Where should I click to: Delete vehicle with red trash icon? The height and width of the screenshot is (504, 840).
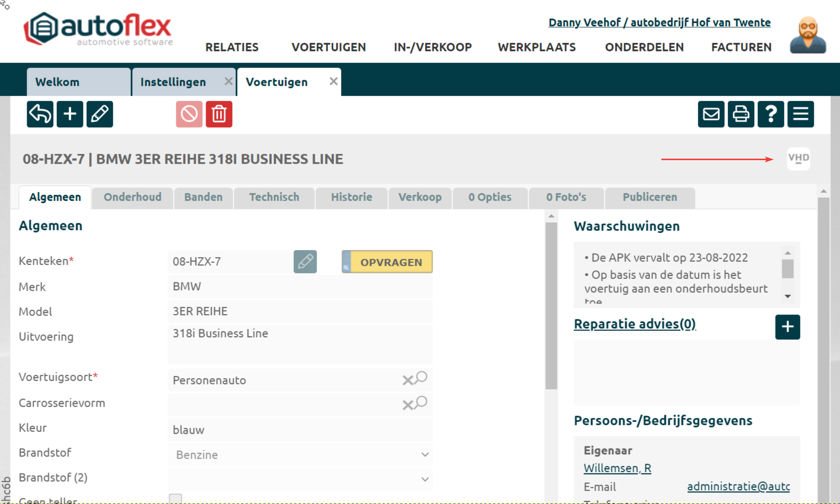[x=219, y=114]
